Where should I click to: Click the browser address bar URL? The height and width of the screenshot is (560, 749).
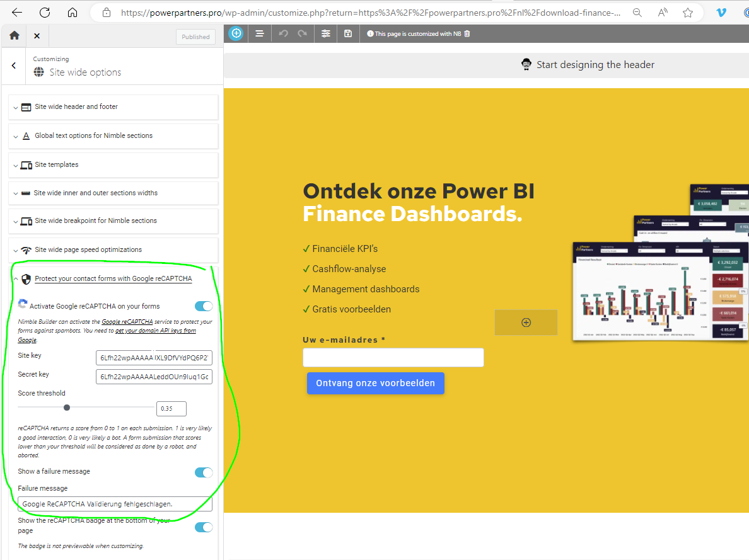(x=370, y=13)
